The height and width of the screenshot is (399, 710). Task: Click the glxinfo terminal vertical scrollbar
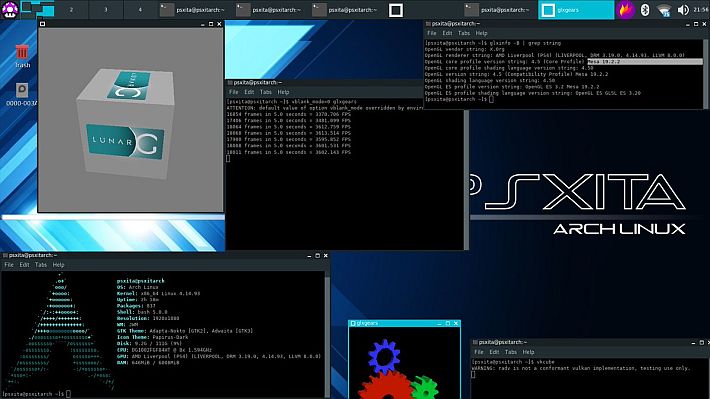(705, 74)
